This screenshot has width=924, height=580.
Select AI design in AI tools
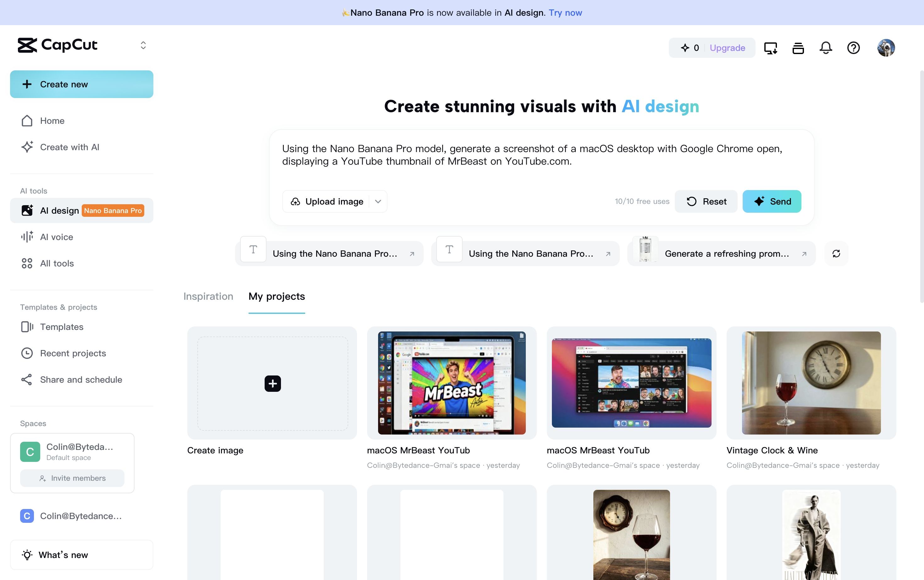tap(82, 211)
